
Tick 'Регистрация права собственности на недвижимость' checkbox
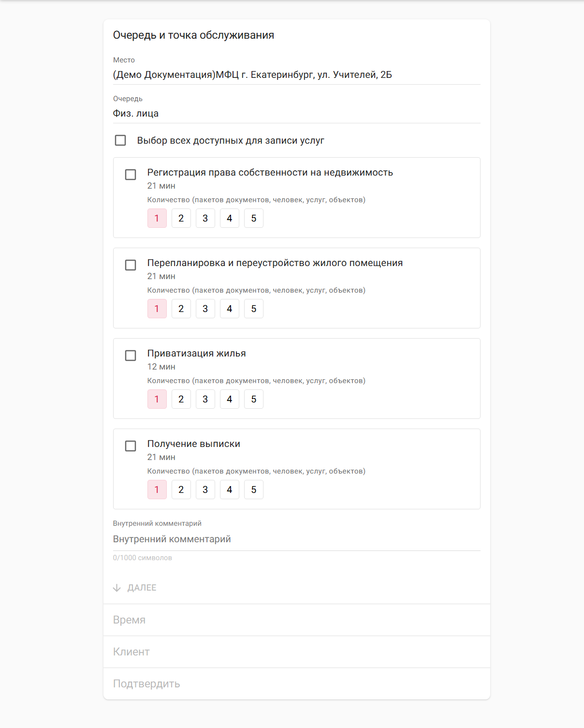coord(131,175)
